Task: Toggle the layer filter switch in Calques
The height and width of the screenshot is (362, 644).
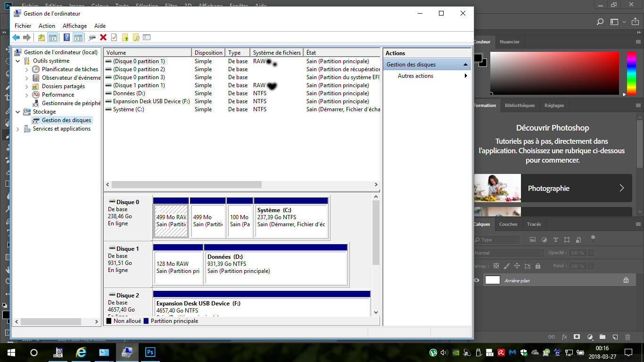Action: 593,238
